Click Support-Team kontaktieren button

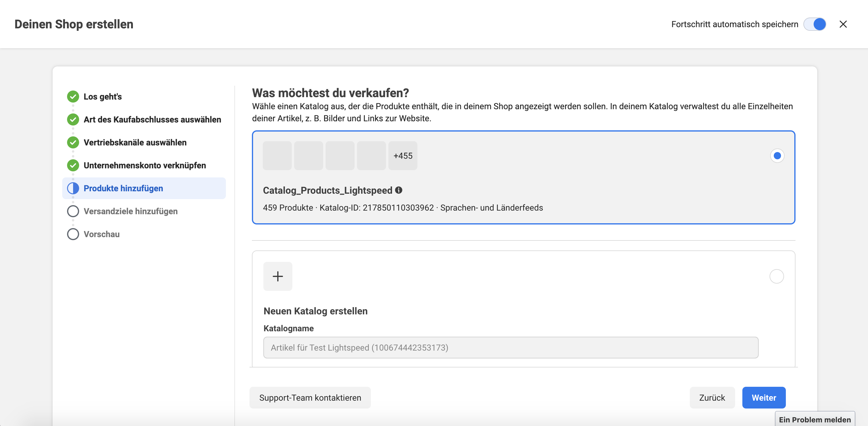click(x=310, y=397)
